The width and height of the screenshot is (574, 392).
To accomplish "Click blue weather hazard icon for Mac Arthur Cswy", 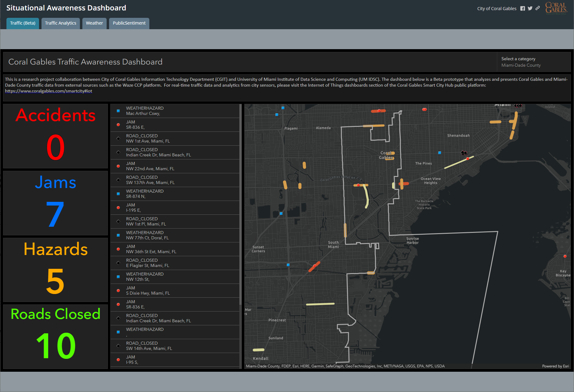I will pyautogui.click(x=118, y=111).
